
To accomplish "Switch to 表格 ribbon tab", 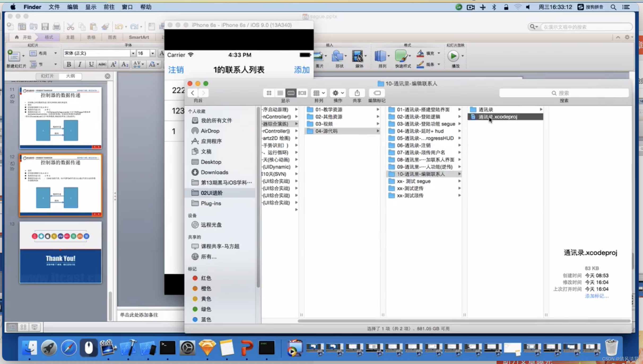I will 91,37.
